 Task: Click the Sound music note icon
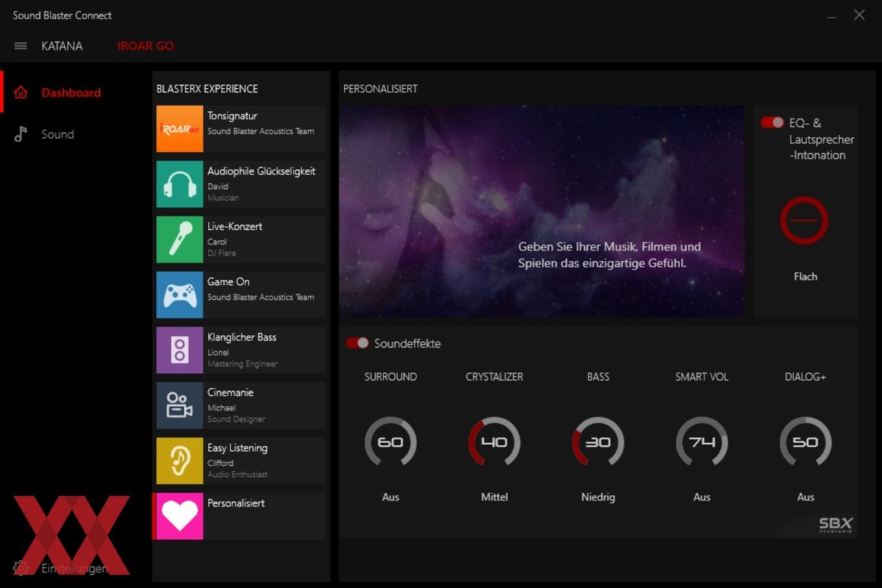click(x=21, y=134)
